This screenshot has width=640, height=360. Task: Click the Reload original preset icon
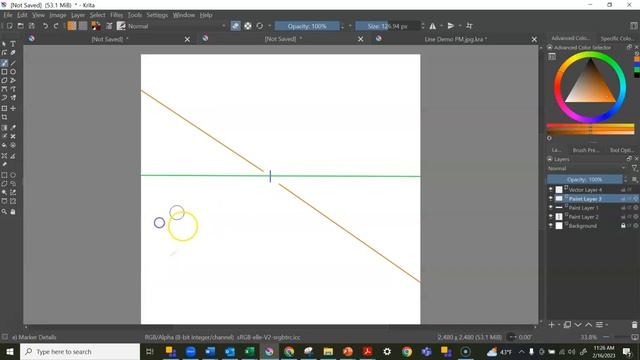tap(260, 26)
